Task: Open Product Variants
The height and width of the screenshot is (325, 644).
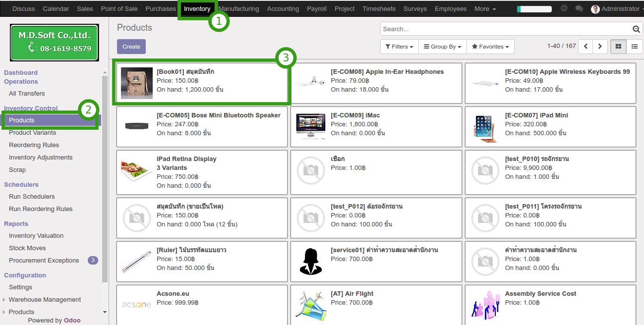Action: tap(32, 133)
